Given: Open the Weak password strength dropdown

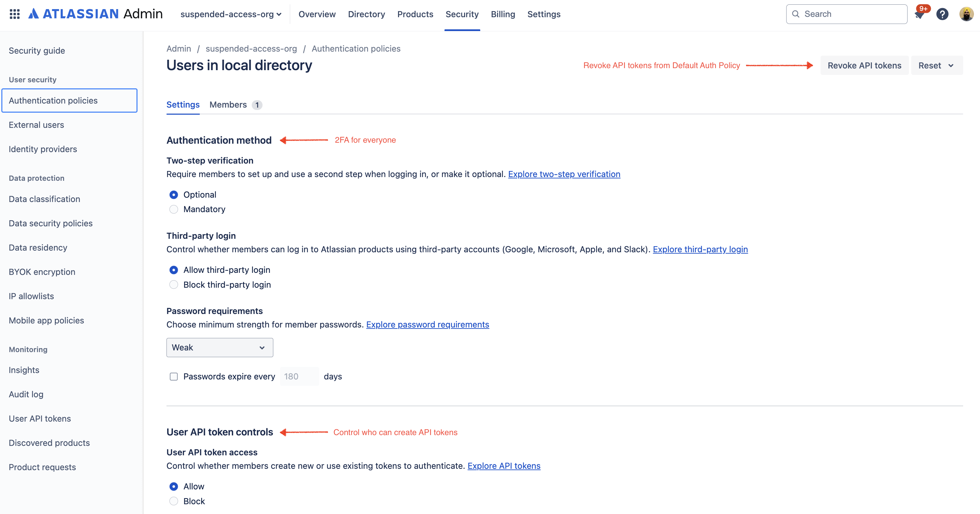Looking at the screenshot, I should (x=219, y=348).
